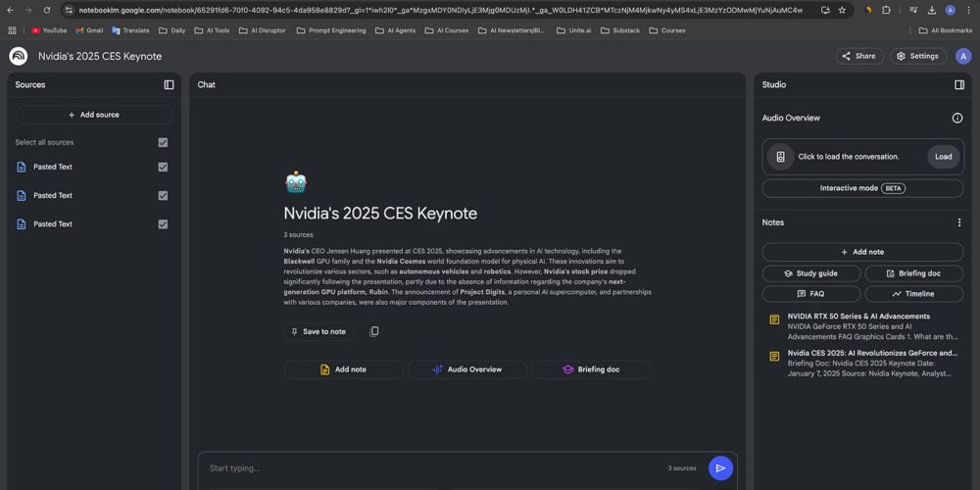
Task: Click Add note below chat summary
Action: point(343,369)
